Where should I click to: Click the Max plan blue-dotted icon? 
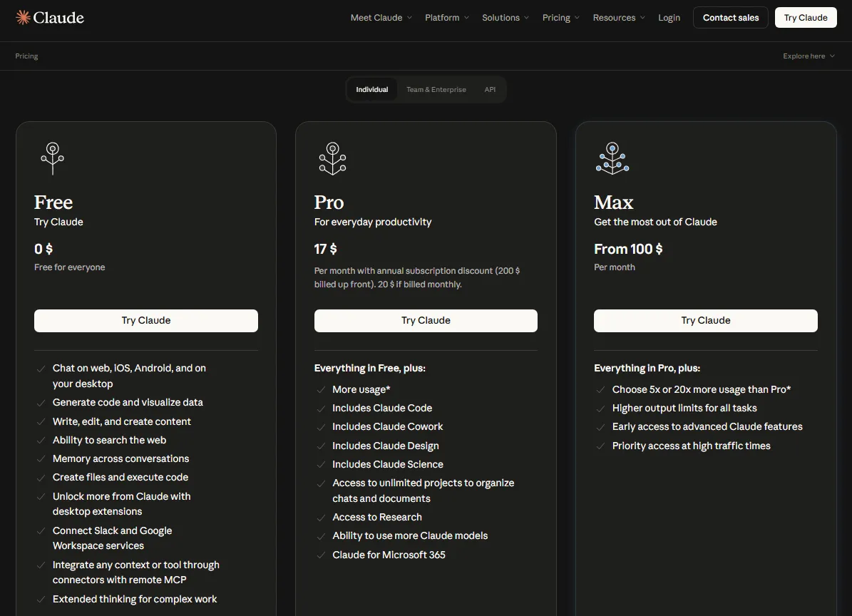612,158
